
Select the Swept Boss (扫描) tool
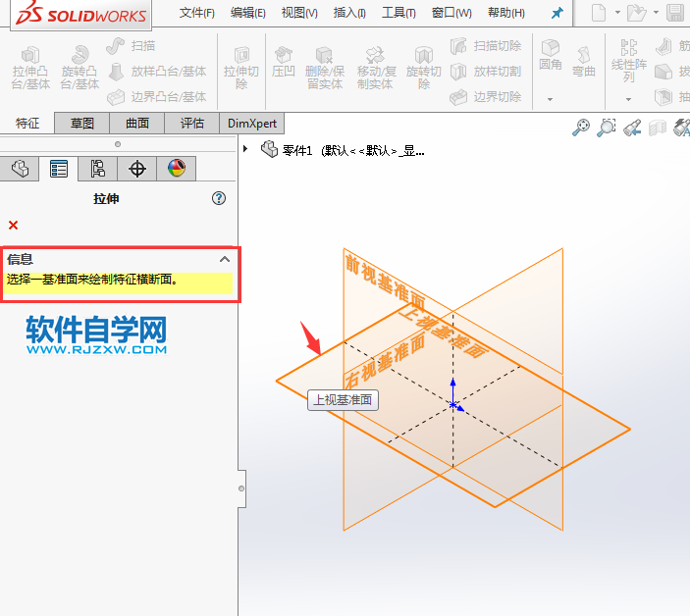tap(131, 46)
